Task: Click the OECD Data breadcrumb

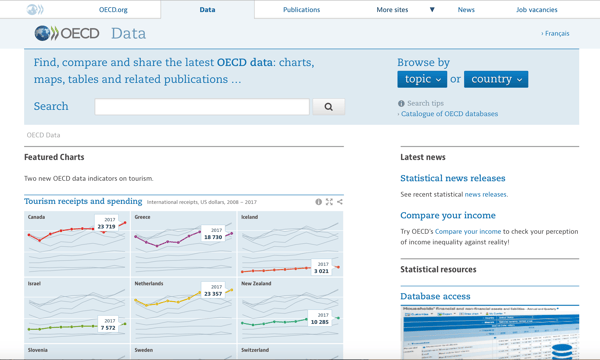Action: click(x=43, y=135)
